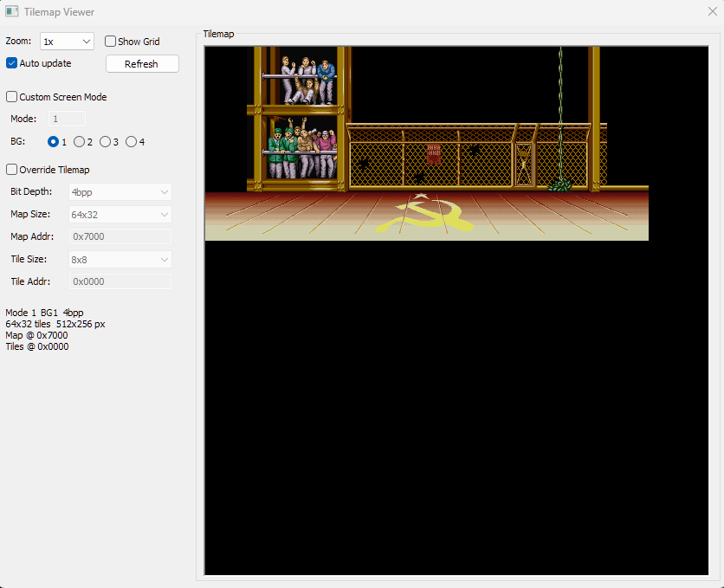Click the Tilemap Viewer window icon

point(12,11)
